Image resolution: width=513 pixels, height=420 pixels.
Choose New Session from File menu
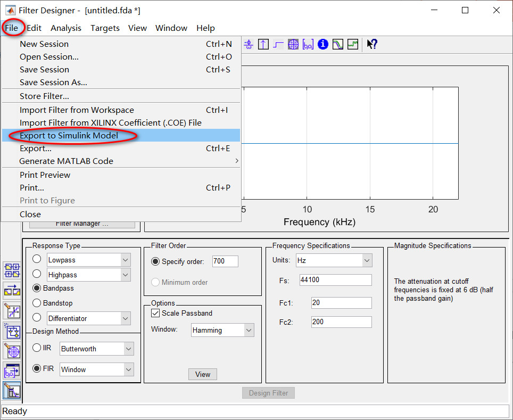pyautogui.click(x=121, y=44)
